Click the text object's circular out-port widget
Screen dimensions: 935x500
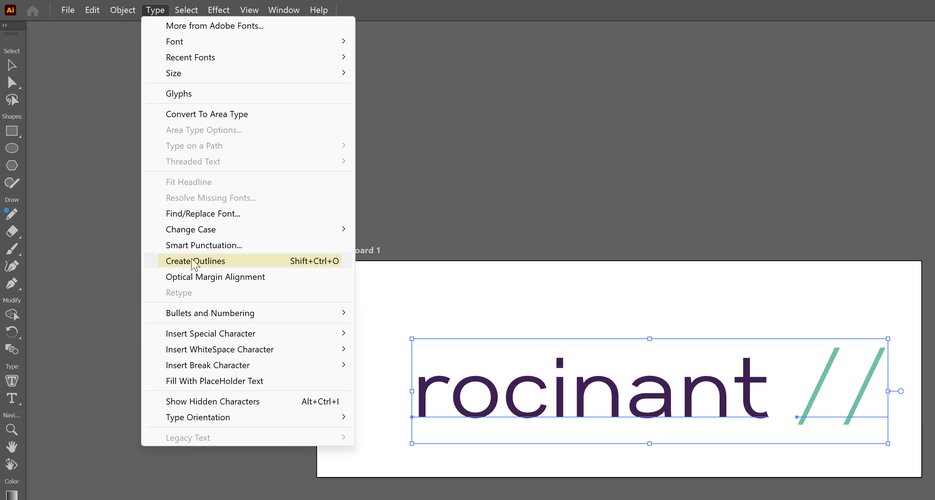click(x=900, y=391)
